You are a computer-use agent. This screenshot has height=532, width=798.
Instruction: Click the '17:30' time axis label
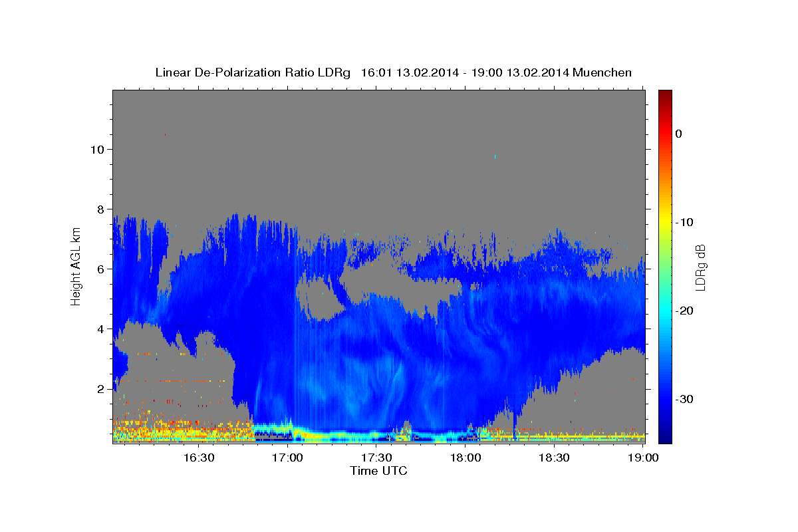coord(377,458)
